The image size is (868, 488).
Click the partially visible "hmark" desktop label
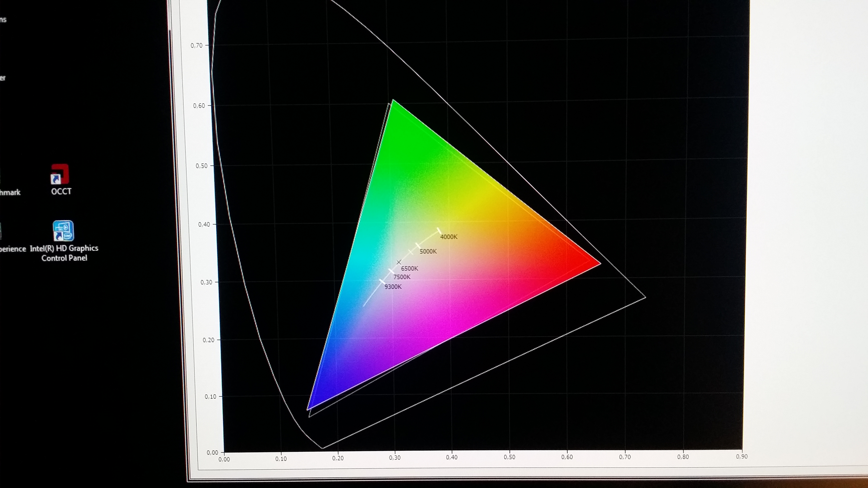pyautogui.click(x=10, y=192)
